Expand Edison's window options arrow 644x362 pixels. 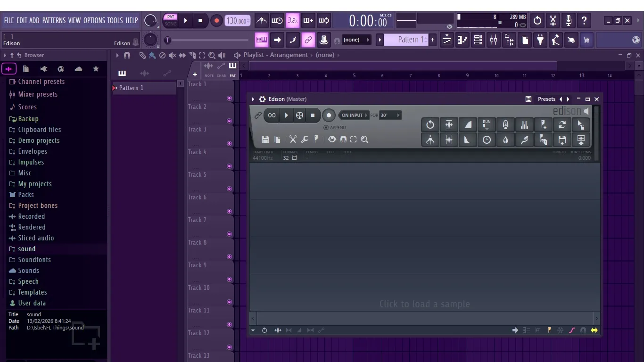click(x=253, y=99)
